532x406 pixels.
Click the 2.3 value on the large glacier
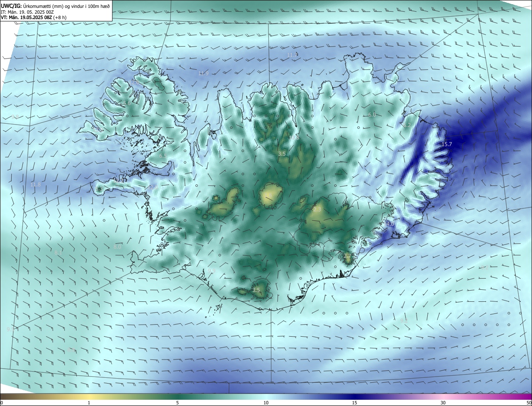tap(317, 210)
